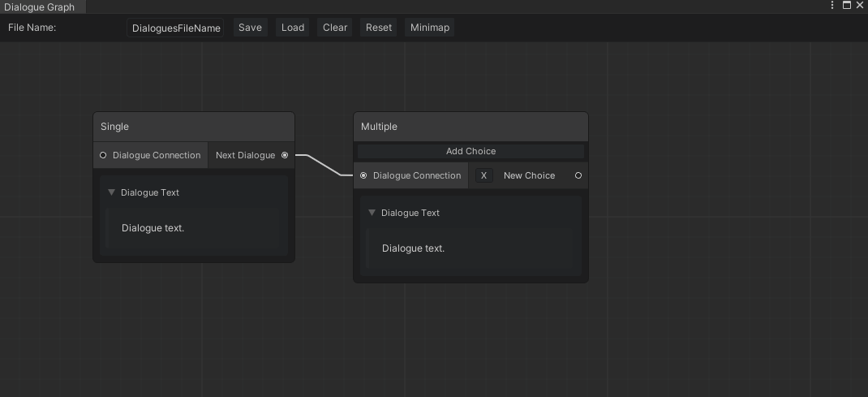The width and height of the screenshot is (868, 397).
Task: Edit the Single node's dialogue text field
Action: pyautogui.click(x=193, y=228)
